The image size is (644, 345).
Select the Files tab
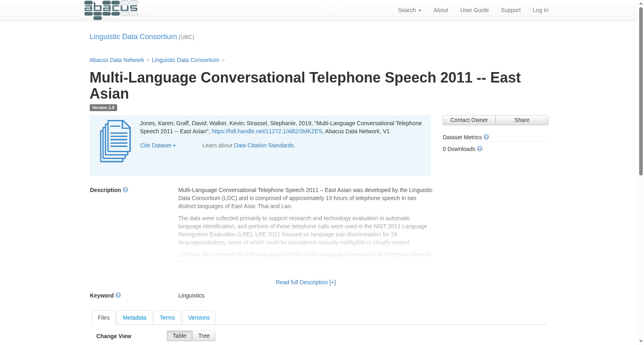tap(104, 318)
